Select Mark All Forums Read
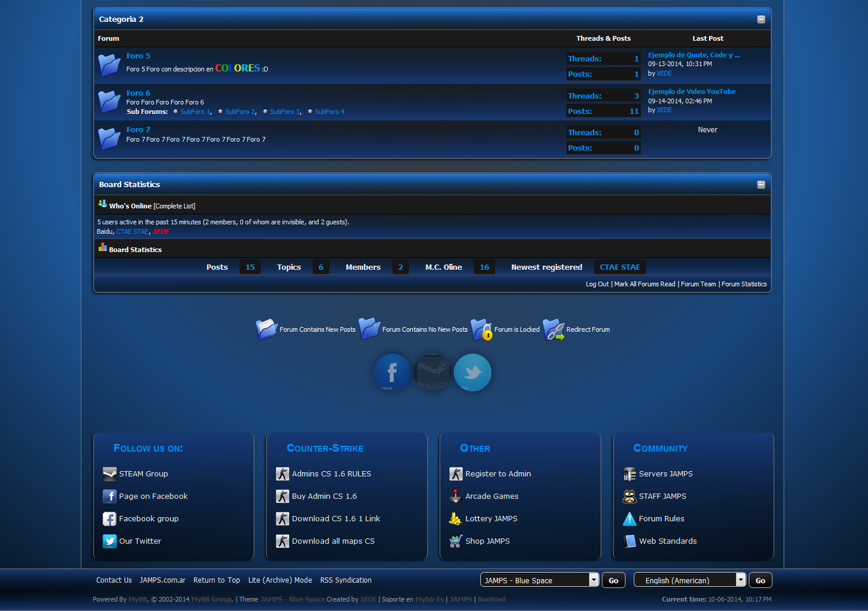The width and height of the screenshot is (868, 611). pyautogui.click(x=644, y=284)
